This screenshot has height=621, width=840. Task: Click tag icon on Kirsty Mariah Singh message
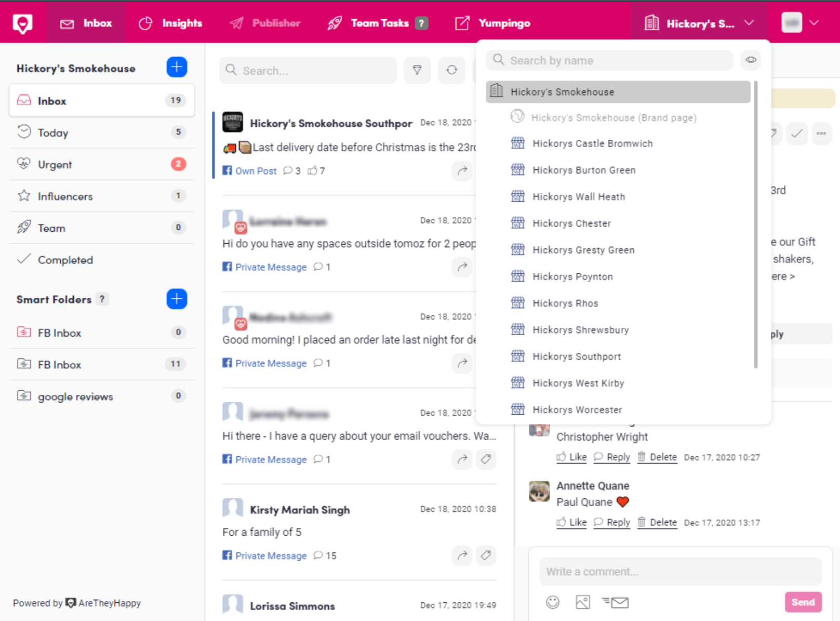tap(486, 555)
